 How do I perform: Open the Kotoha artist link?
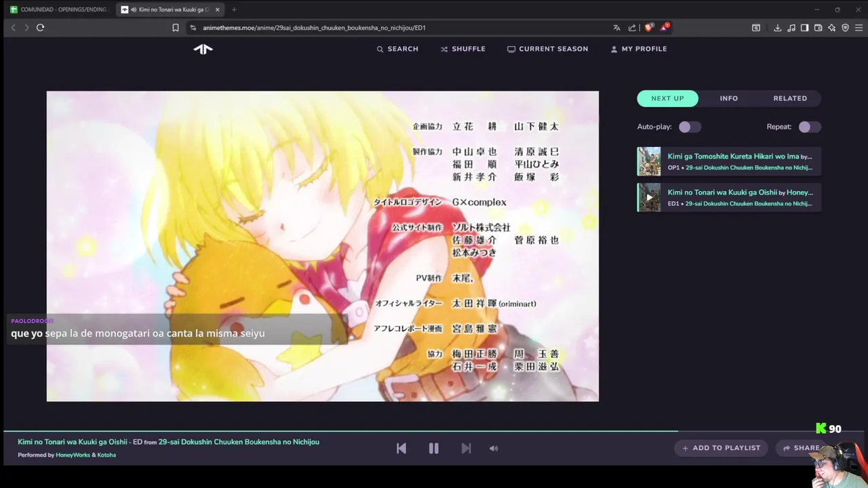click(x=106, y=455)
